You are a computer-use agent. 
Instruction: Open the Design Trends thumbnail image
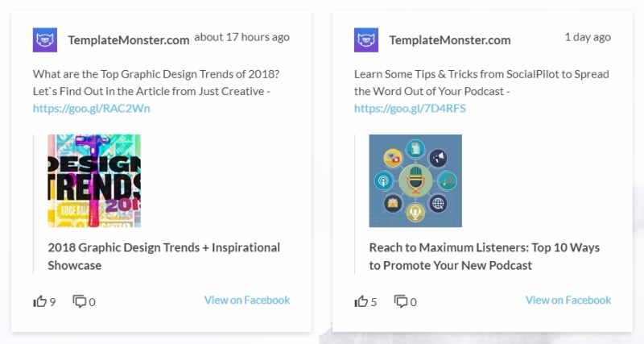point(94,180)
